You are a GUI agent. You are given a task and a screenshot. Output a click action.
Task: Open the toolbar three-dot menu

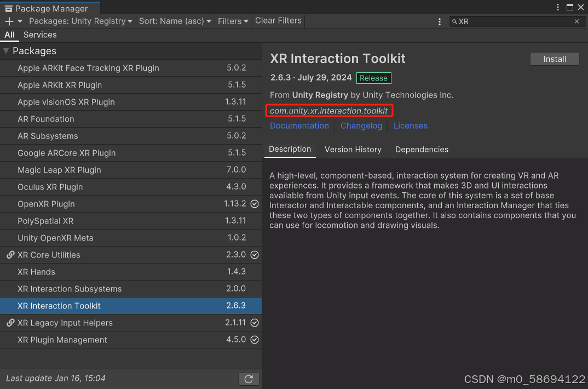click(440, 21)
